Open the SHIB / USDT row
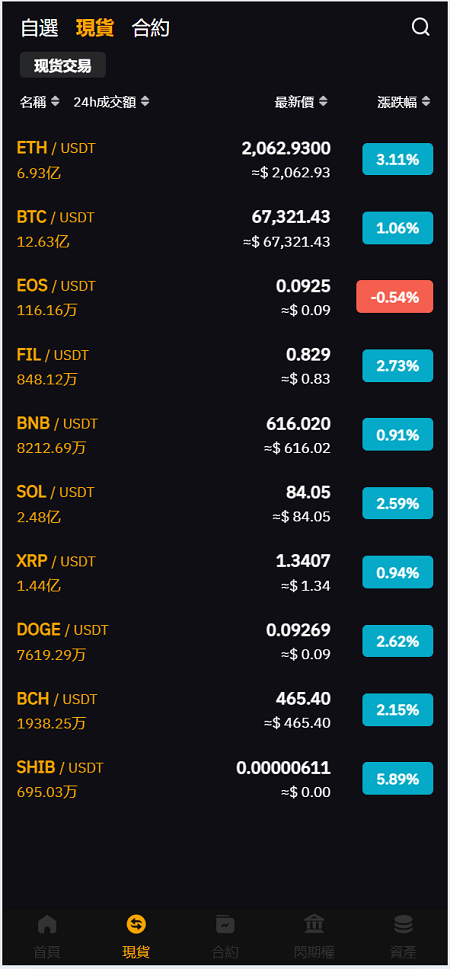The image size is (450, 969). click(x=225, y=779)
